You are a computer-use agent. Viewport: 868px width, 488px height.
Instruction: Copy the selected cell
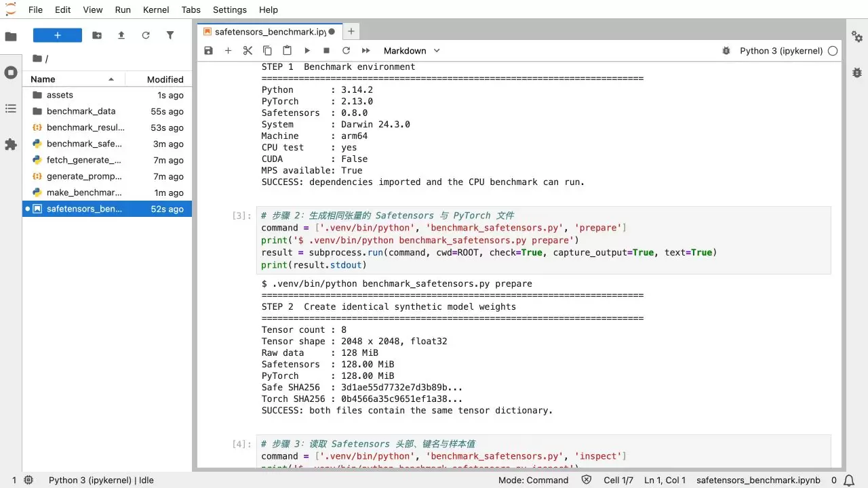coord(267,51)
